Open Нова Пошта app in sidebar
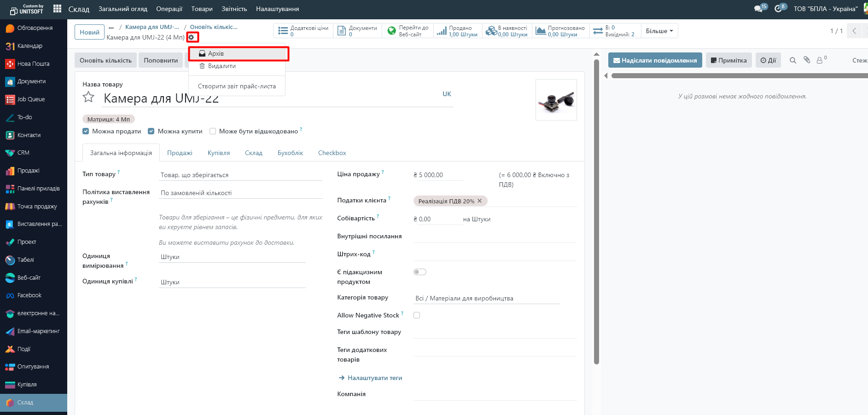Viewport: 868px width, 415px height. click(33, 64)
